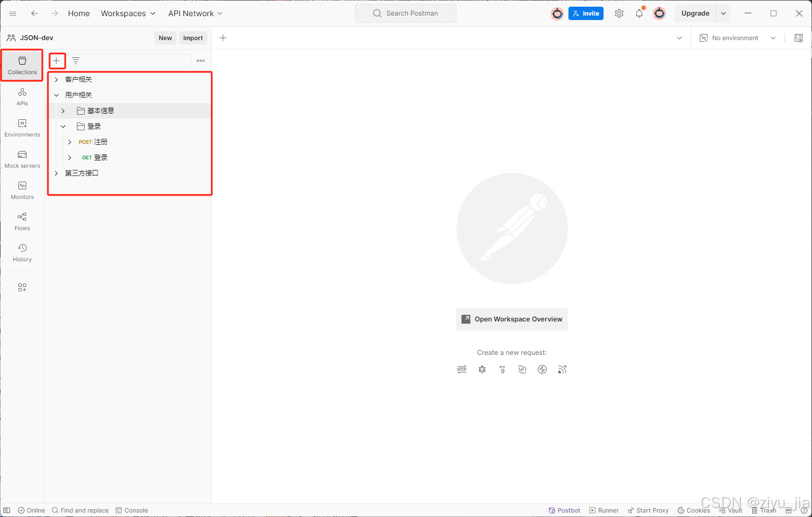Click the Search Postman field
The image size is (812, 517).
coord(406,13)
